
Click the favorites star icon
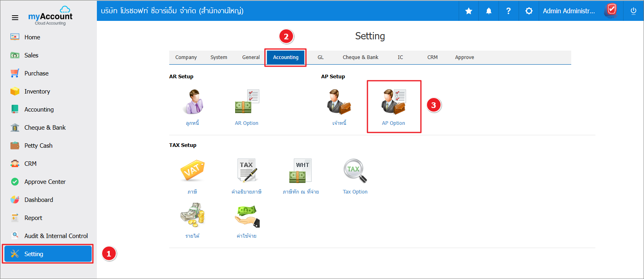coord(469,11)
